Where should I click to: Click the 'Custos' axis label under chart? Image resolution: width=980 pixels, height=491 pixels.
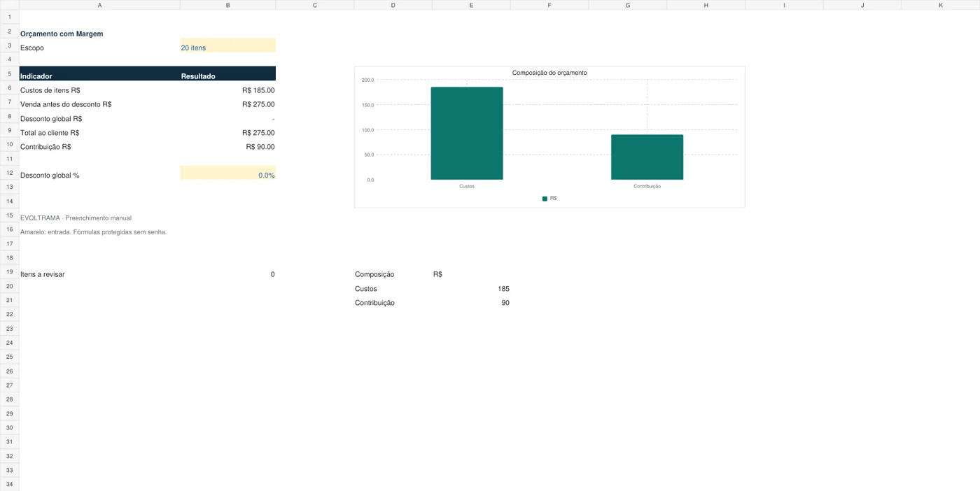pyautogui.click(x=467, y=187)
